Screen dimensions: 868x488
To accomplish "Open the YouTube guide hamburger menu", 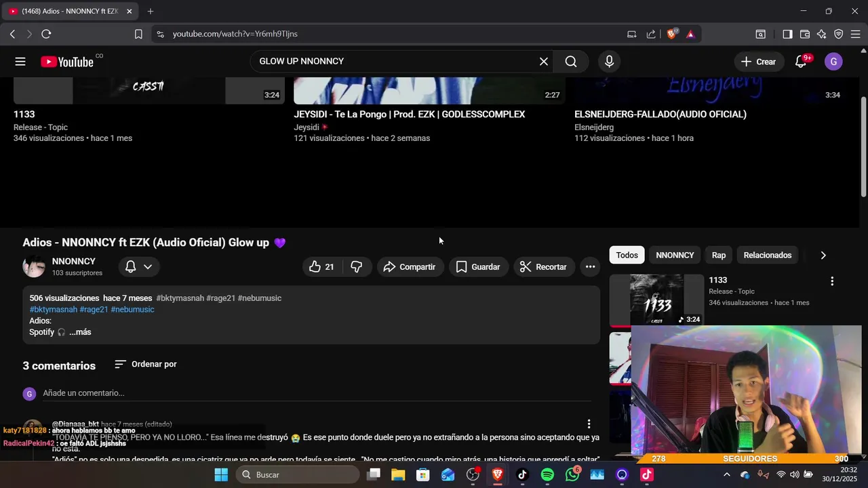I will [20, 62].
